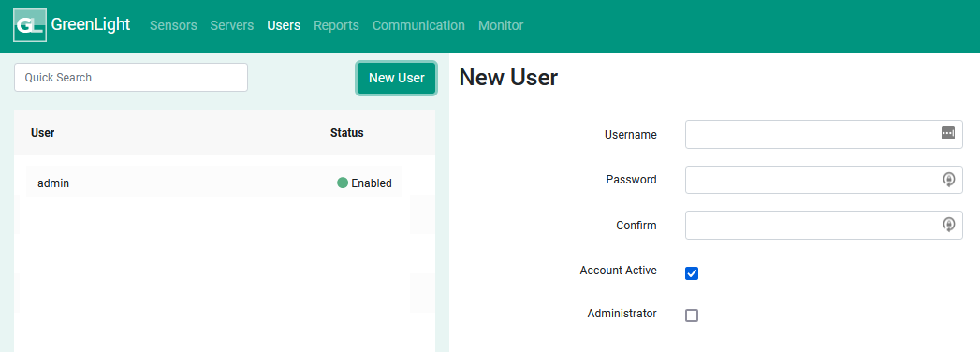The image size is (980, 352).
Task: Click the GreenLight GL logo icon
Action: (29, 25)
